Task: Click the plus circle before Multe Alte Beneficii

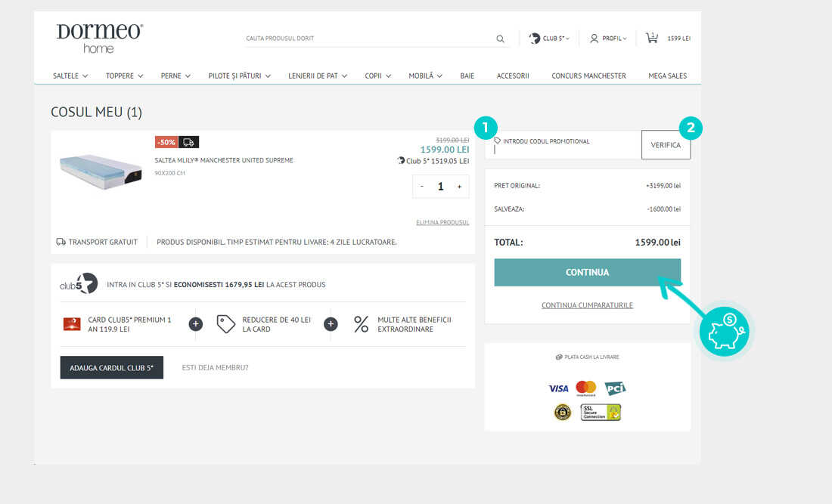Action: pyautogui.click(x=331, y=324)
